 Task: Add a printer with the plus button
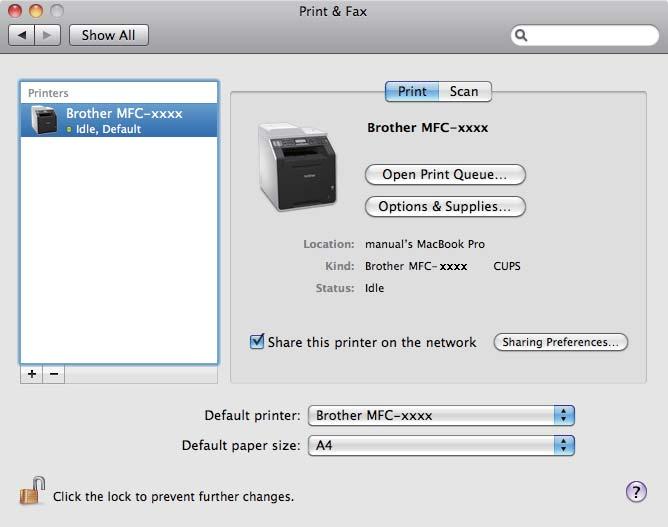pyautogui.click(x=32, y=374)
